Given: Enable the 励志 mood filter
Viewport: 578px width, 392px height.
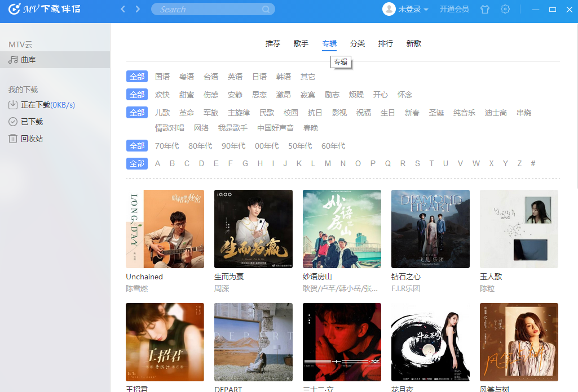Looking at the screenshot, I should click(x=332, y=94).
